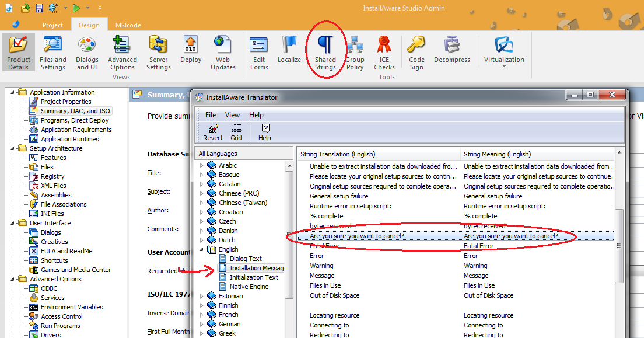Click Grid in Translator toolbar
Image resolution: width=644 pixels, height=338 pixels.
tap(236, 133)
